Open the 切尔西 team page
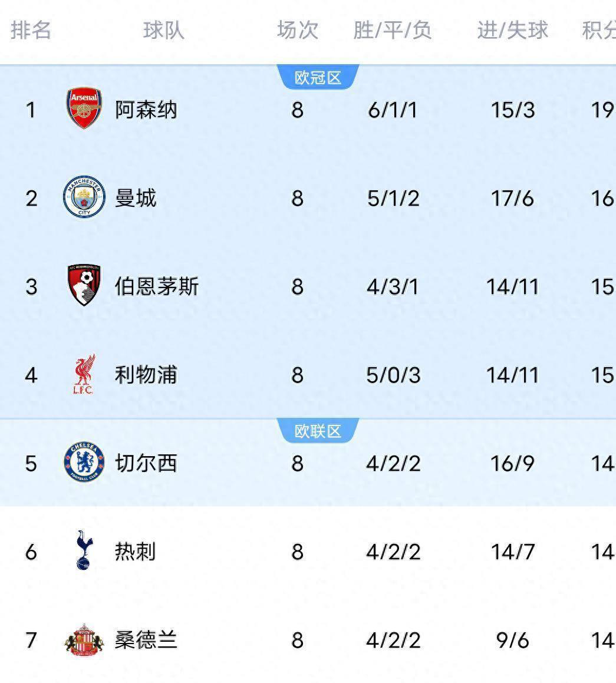Image resolution: width=616 pixels, height=683 pixels. tap(146, 463)
